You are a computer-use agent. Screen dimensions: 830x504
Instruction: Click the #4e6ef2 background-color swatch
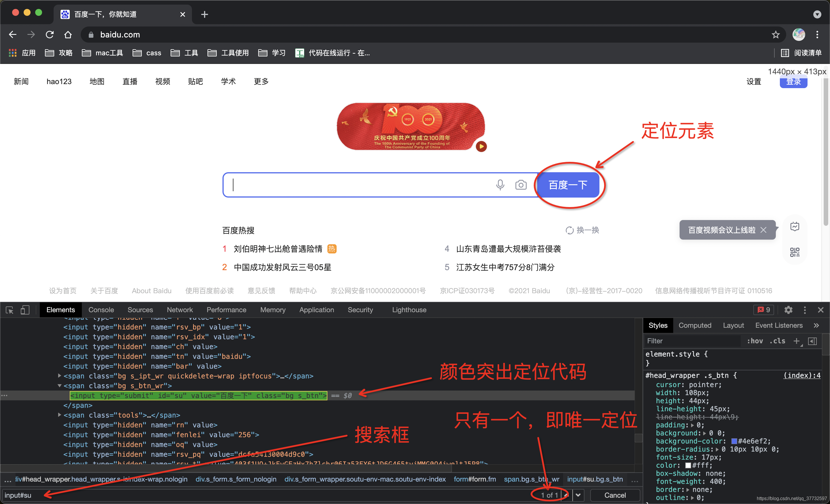coord(734,441)
